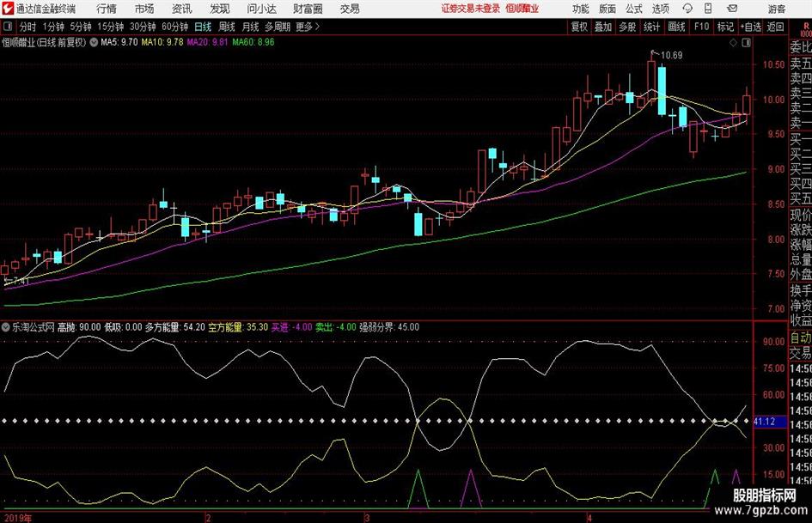Open the 财富圈 menu

coord(308,9)
